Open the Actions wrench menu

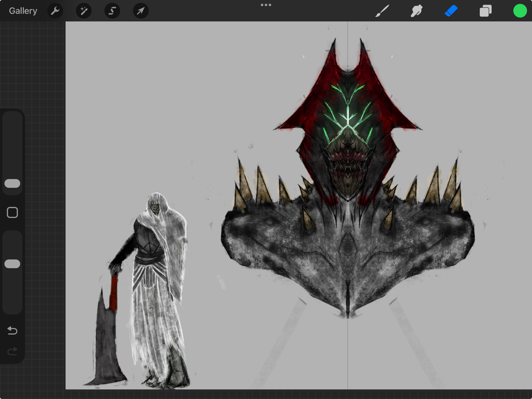pos(55,11)
